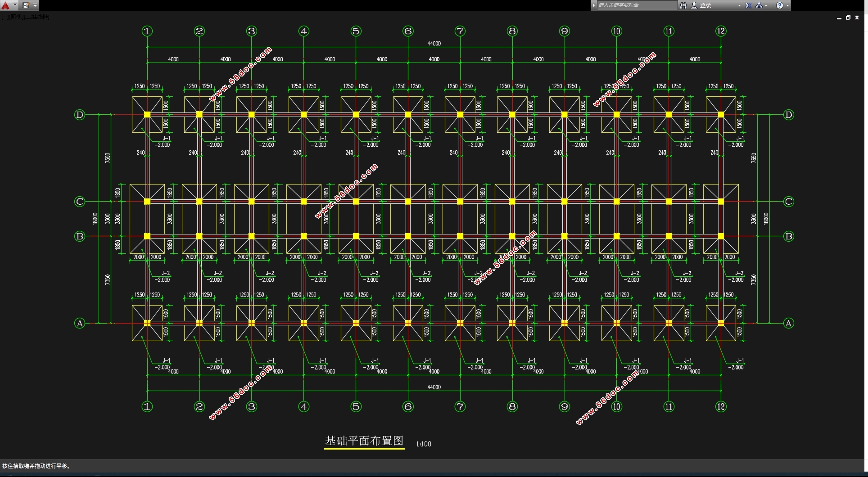Screen dimensions: 868x477
Task: Restore down the drawing window
Action: 848,18
